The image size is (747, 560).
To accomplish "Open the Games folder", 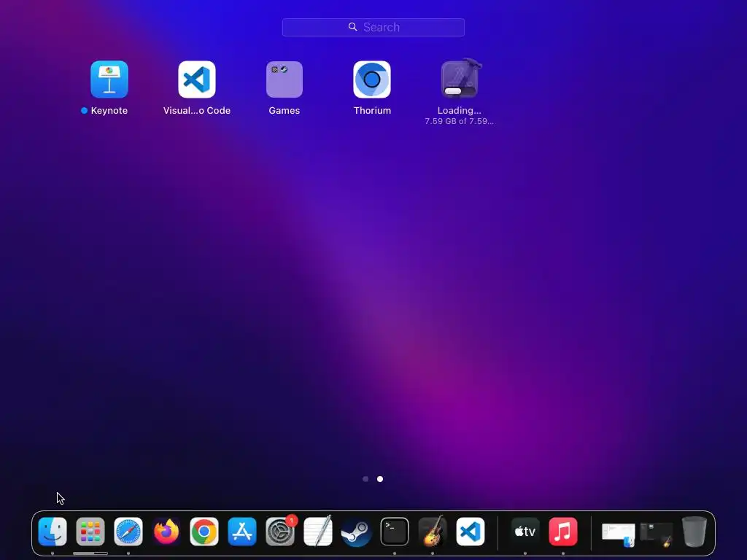I will (x=285, y=79).
